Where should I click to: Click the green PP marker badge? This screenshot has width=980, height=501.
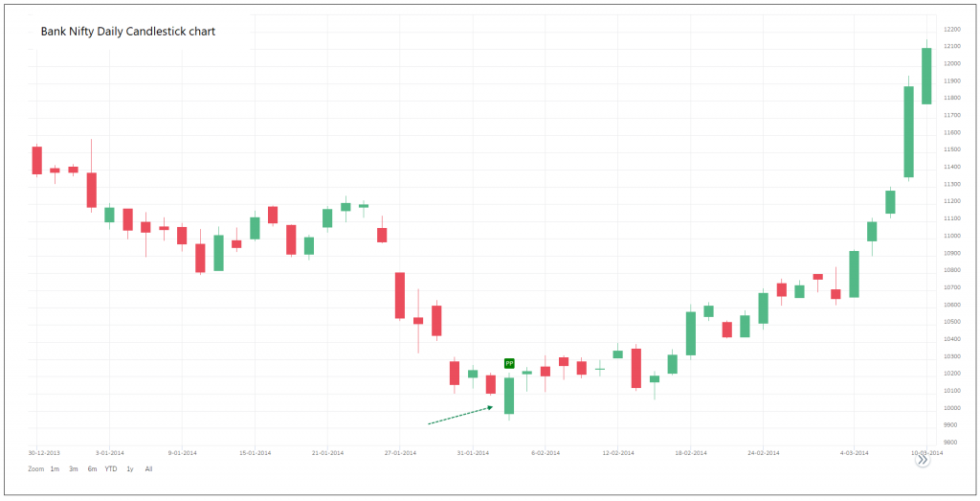(509, 364)
